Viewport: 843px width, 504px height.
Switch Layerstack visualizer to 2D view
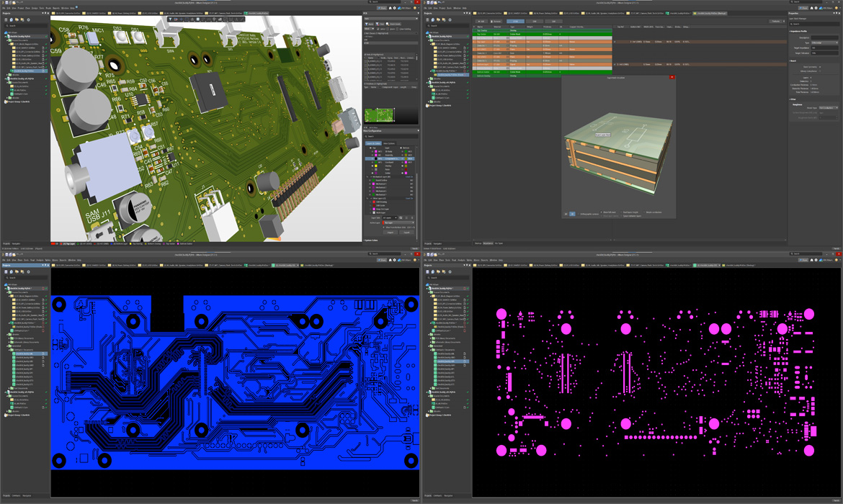click(566, 214)
